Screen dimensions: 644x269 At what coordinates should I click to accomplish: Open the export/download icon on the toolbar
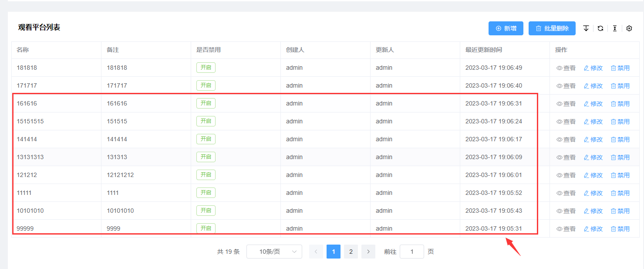point(586,28)
